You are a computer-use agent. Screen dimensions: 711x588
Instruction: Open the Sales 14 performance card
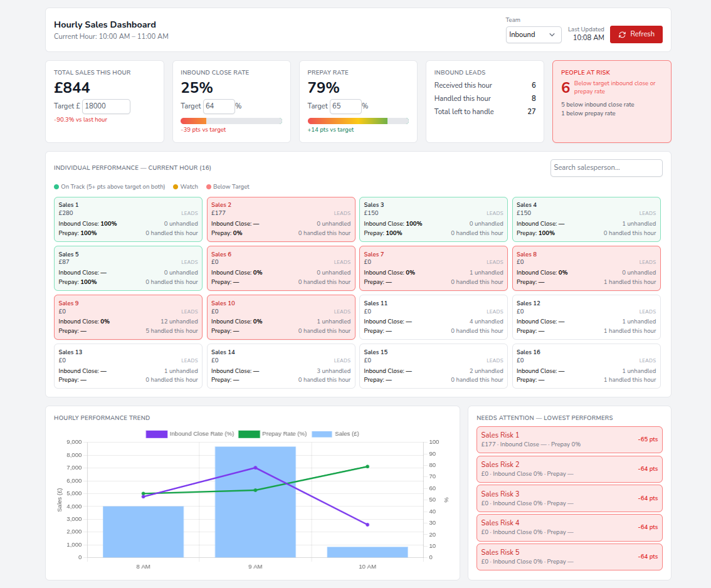pos(281,366)
